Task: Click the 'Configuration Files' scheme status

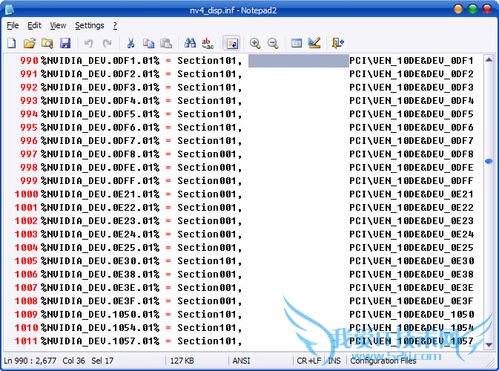Action: [383, 361]
